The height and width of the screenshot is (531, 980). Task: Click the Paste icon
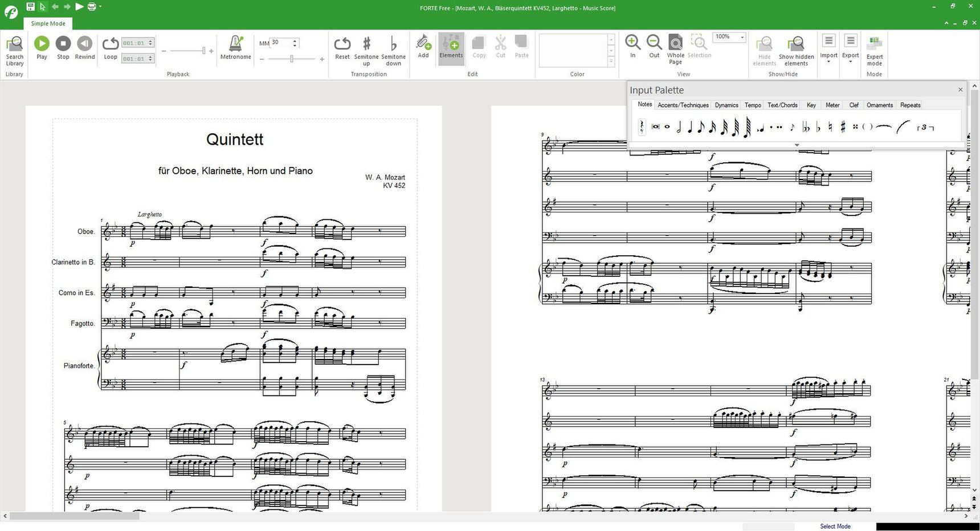coord(521,47)
